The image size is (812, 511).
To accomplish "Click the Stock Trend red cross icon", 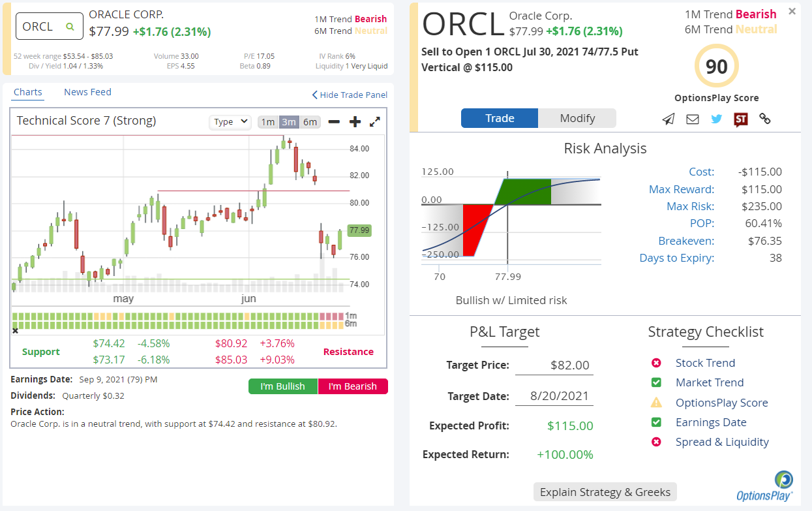I will [x=656, y=363].
